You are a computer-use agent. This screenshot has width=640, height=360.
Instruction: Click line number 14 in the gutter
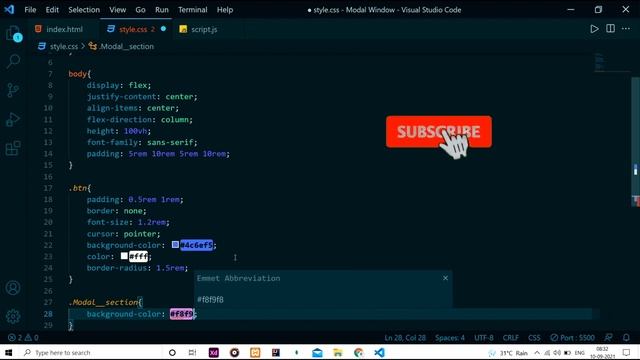pyautogui.click(x=48, y=154)
